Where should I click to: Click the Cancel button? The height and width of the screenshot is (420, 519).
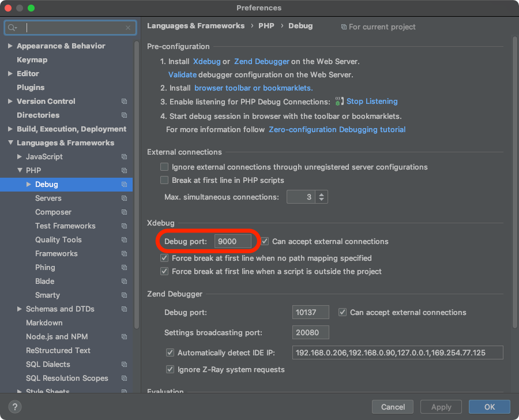pos(393,407)
